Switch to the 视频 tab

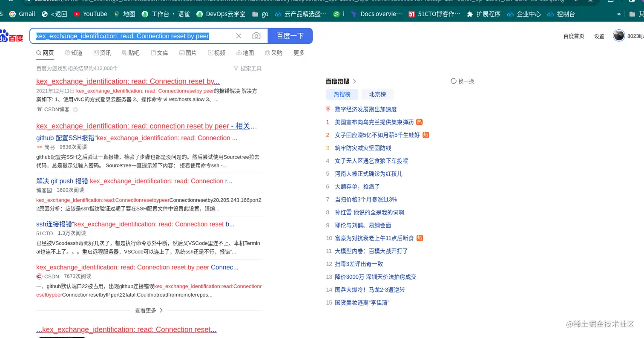[x=216, y=53]
